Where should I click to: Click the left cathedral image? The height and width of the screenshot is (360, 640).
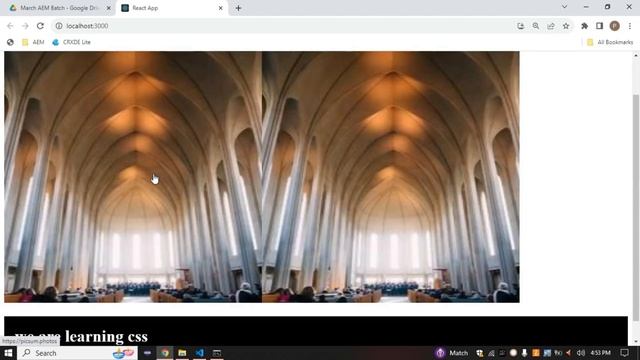point(133,177)
